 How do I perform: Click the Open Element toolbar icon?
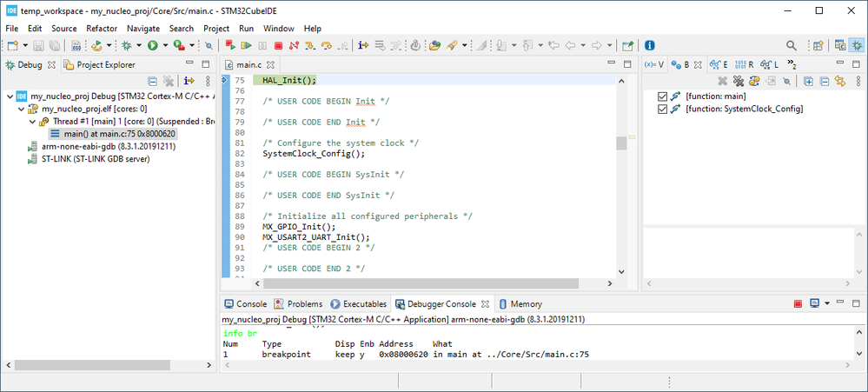click(x=434, y=45)
